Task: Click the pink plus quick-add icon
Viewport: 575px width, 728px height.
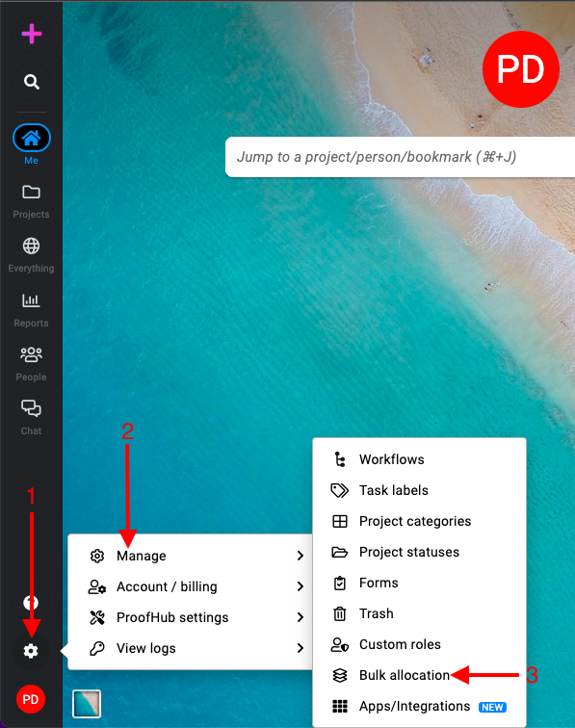Action: 31,34
